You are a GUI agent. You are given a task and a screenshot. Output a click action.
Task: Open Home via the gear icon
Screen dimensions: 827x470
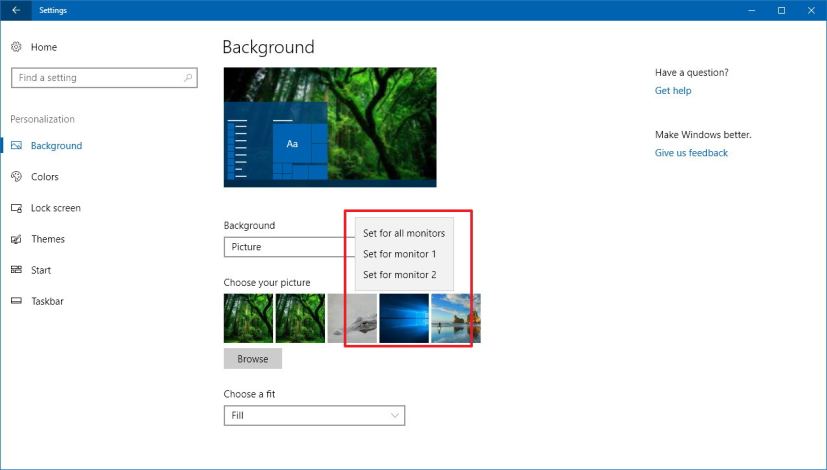click(16, 47)
